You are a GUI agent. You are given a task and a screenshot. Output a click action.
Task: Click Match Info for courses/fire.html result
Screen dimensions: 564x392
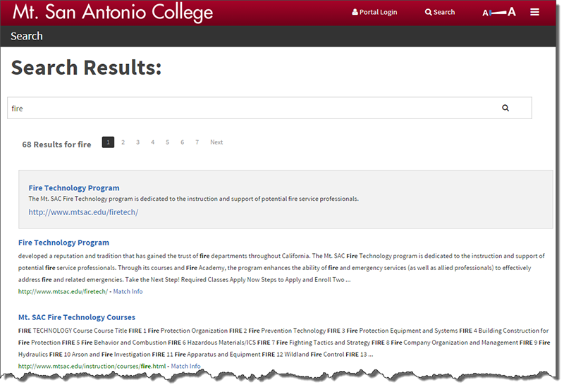click(185, 366)
